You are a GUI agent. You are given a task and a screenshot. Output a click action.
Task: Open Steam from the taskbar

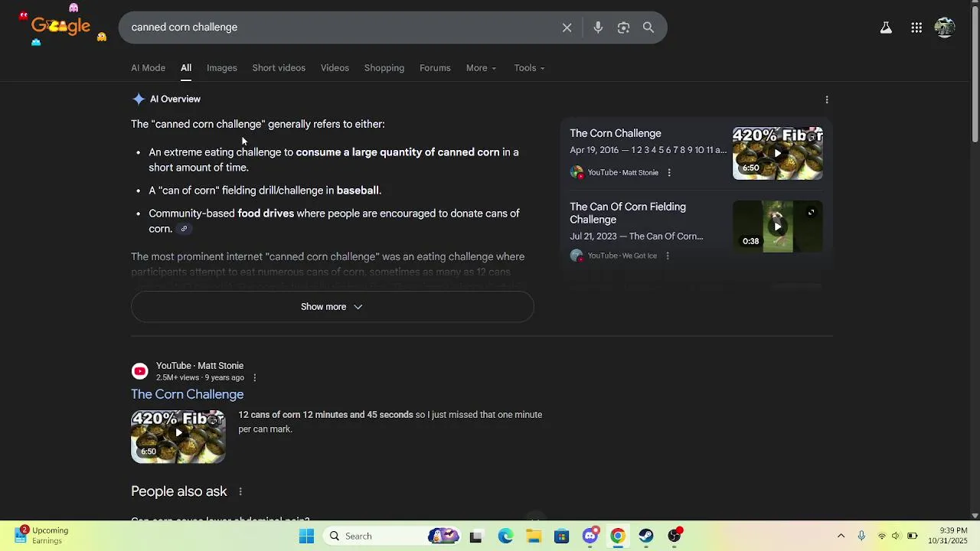[646, 536]
